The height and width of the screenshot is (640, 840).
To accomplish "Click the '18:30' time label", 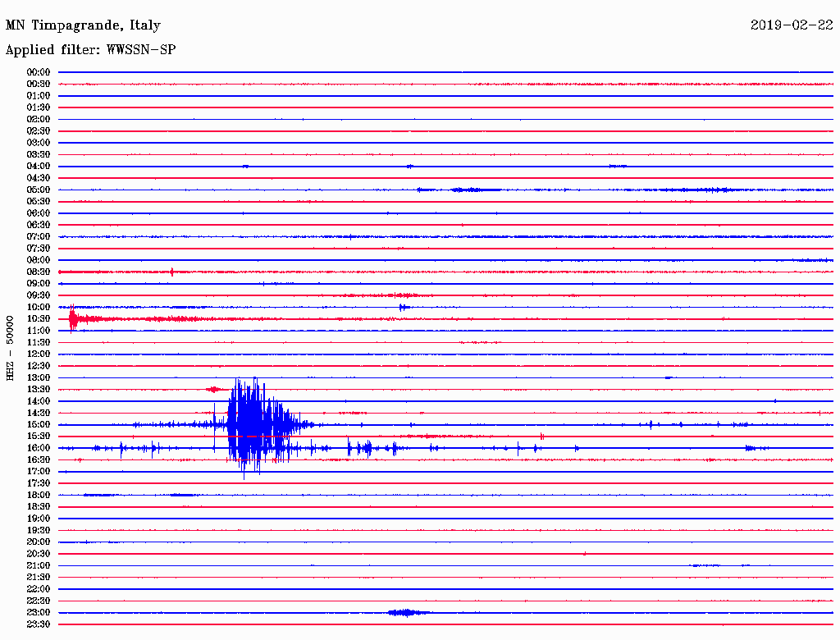I will (x=38, y=506).
